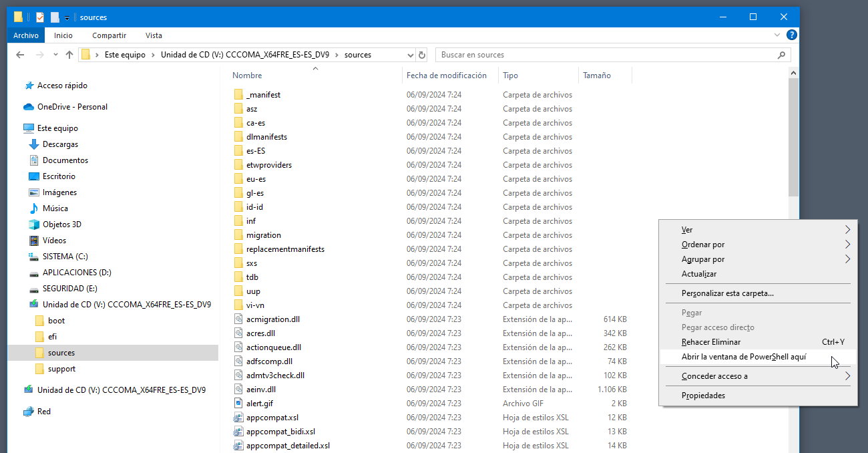Click the Back navigation arrow

click(x=20, y=55)
